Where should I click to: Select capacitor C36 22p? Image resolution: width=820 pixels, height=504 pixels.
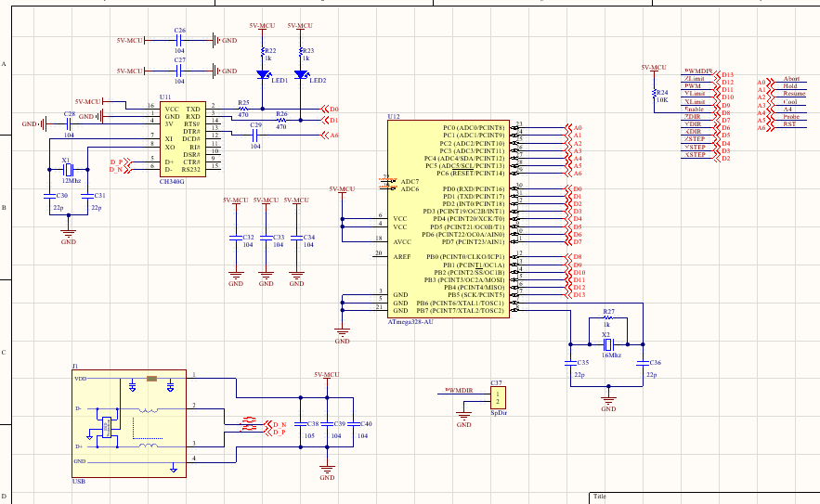(x=643, y=362)
